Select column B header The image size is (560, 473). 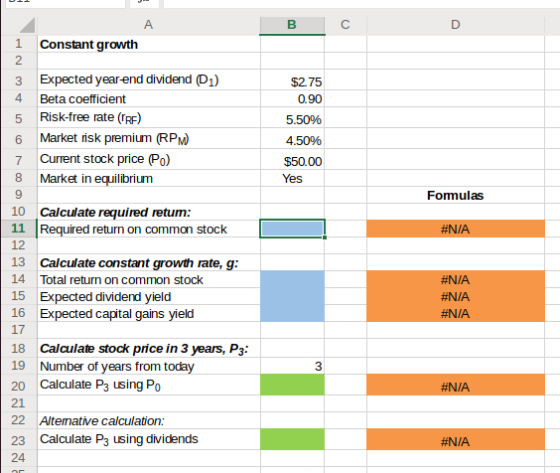point(292,25)
